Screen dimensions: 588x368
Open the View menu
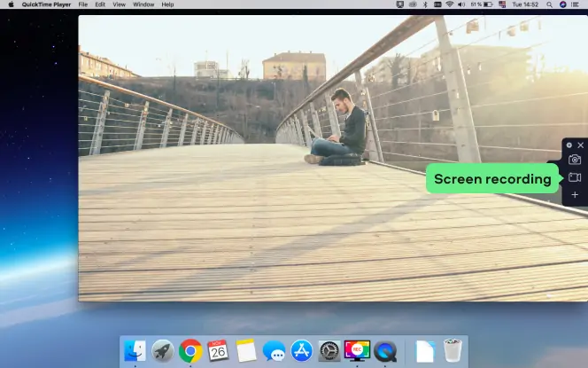click(x=120, y=4)
